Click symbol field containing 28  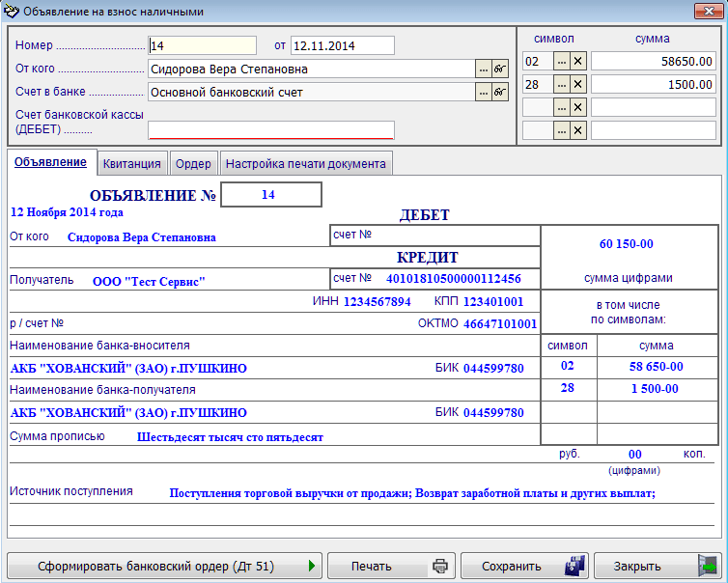[x=538, y=84]
